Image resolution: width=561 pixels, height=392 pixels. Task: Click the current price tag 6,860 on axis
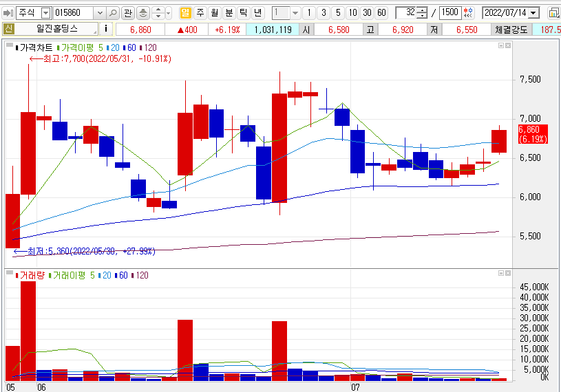click(533, 134)
